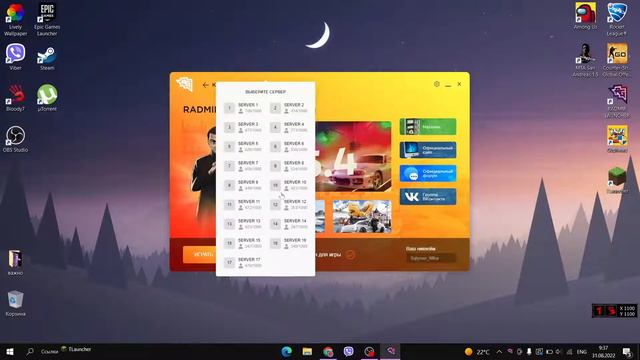Open the notification center icon
The height and width of the screenshot is (360, 640).
point(627,351)
